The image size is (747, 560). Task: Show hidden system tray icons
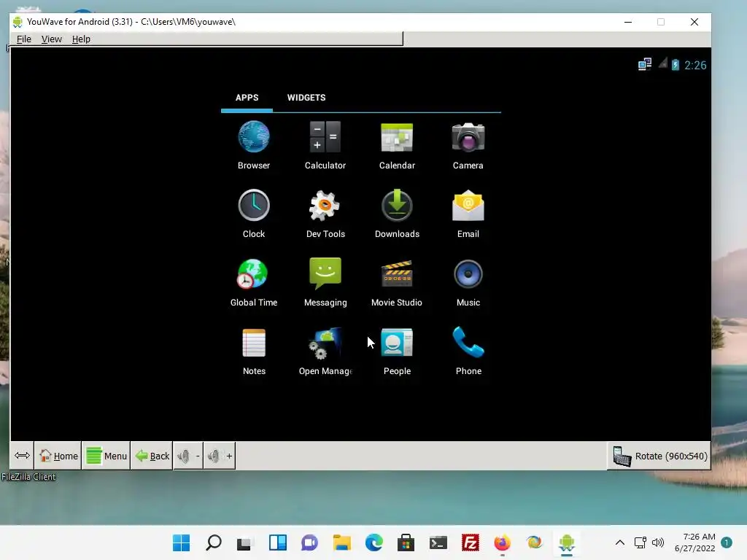click(x=620, y=542)
